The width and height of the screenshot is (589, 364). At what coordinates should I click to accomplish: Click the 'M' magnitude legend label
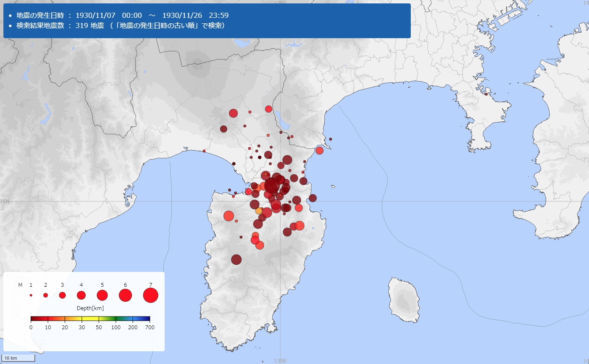point(20,285)
